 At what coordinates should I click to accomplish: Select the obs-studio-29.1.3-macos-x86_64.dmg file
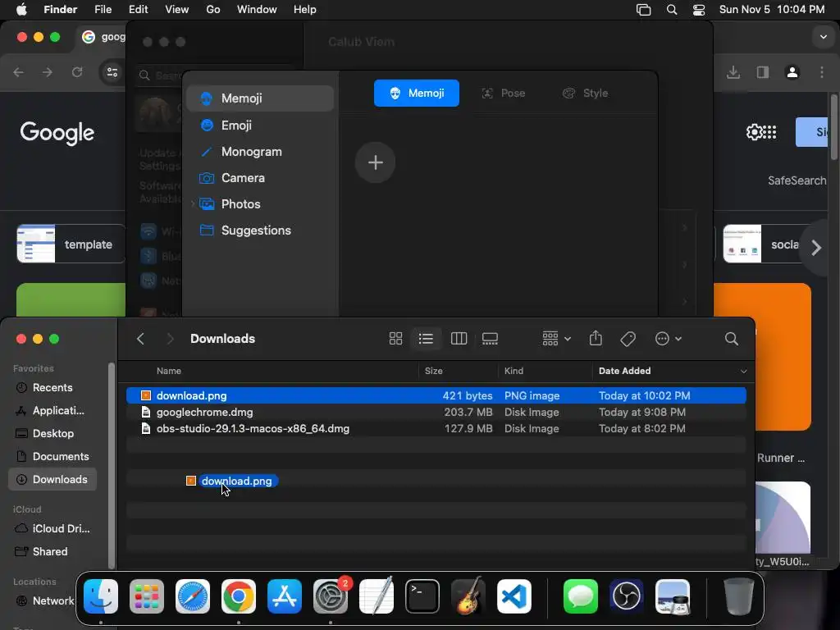click(x=436, y=428)
